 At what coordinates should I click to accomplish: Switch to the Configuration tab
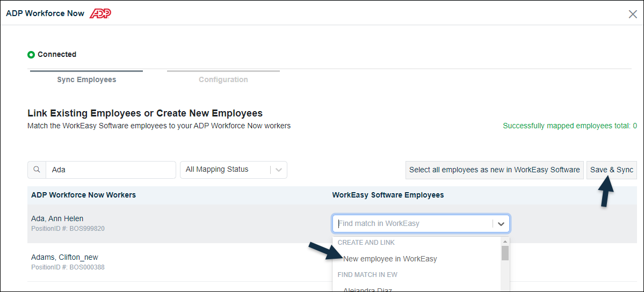pyautogui.click(x=223, y=79)
